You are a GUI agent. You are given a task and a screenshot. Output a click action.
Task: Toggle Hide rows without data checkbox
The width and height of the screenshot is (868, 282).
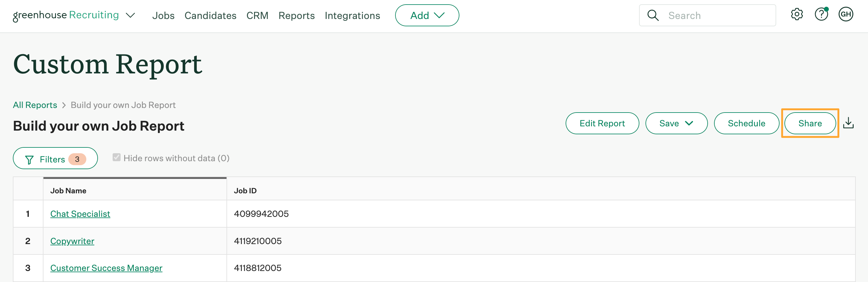pyautogui.click(x=117, y=158)
